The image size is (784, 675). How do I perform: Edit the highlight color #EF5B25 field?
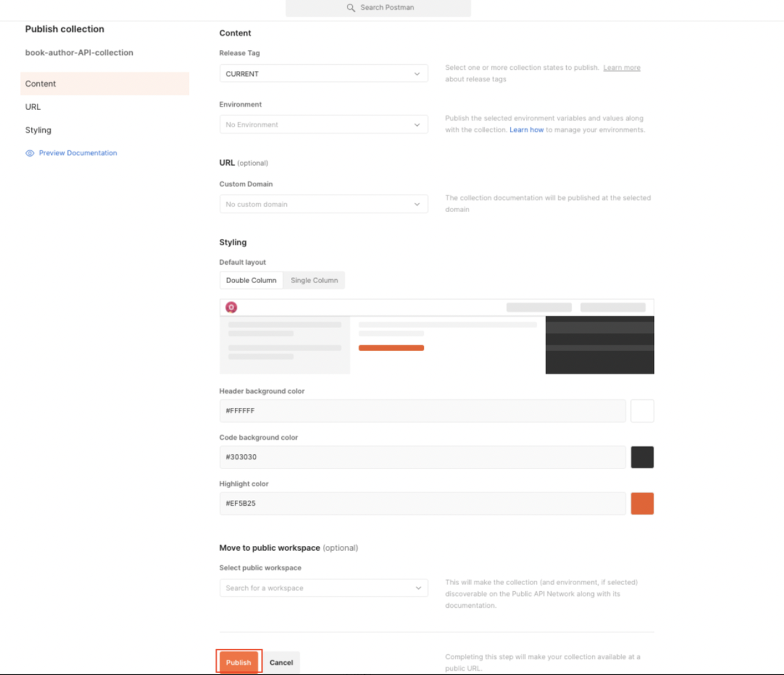coord(423,504)
